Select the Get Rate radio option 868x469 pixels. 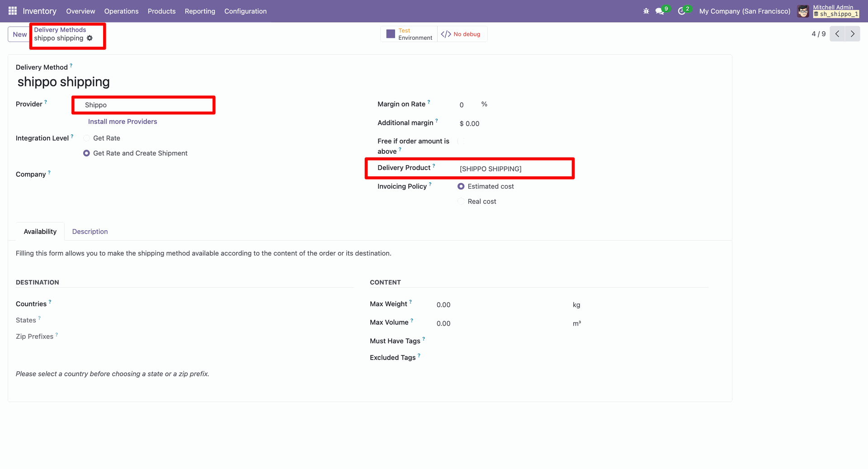86,138
